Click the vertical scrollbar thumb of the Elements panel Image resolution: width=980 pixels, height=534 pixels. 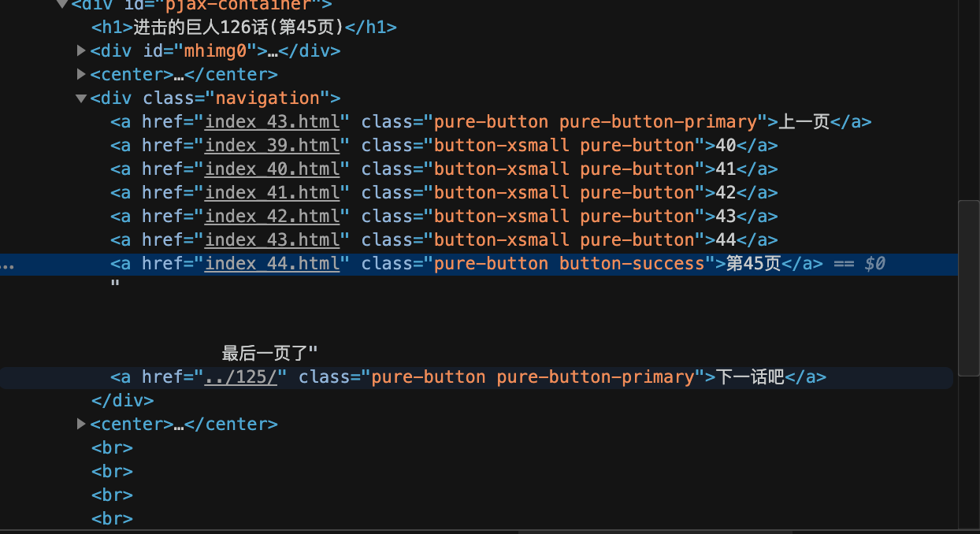[969, 287]
